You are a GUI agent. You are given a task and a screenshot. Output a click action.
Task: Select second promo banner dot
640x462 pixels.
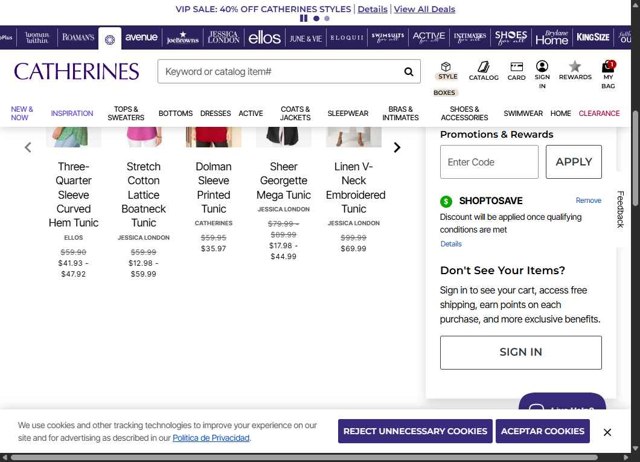(x=327, y=18)
